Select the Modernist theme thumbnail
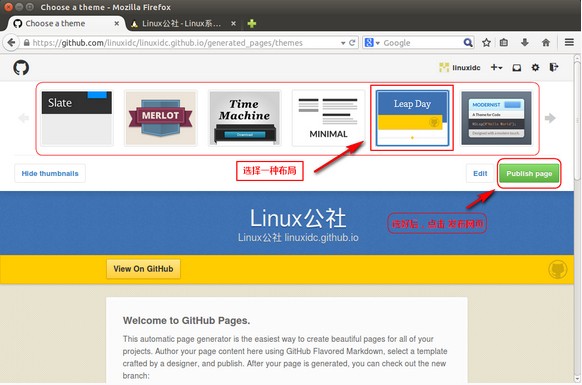 [x=496, y=118]
